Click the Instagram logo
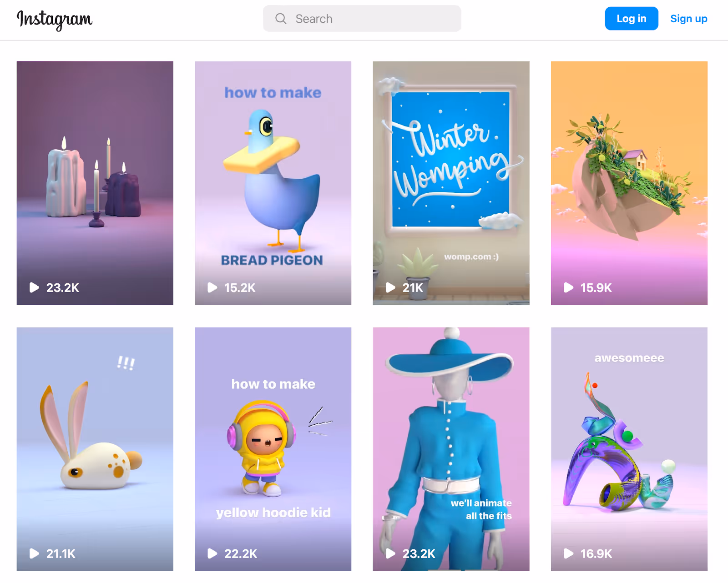The height and width of the screenshot is (583, 728). coord(55,19)
